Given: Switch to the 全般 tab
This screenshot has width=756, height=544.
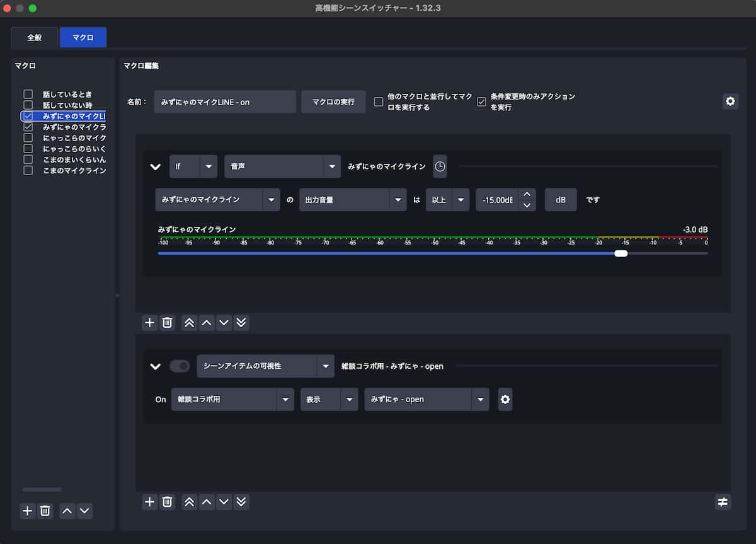Looking at the screenshot, I should coord(34,37).
